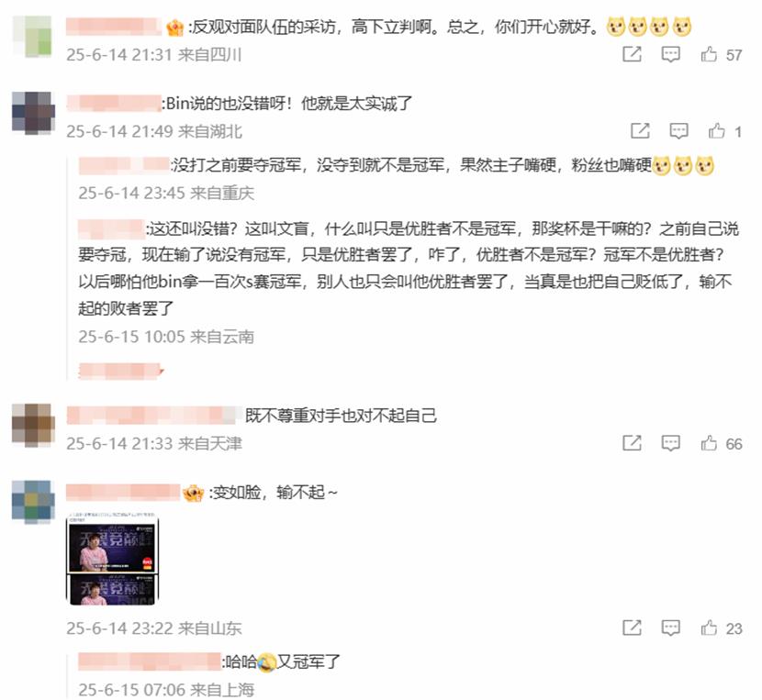Reply to the comment from 山东
This screenshot has width=762, height=700.
[x=670, y=628]
